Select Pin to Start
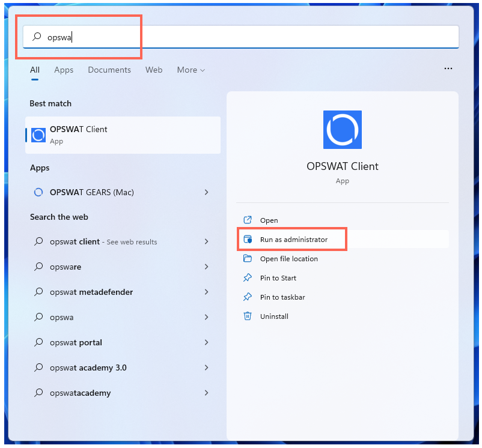Viewport: 482px width, 448px height. [343, 278]
